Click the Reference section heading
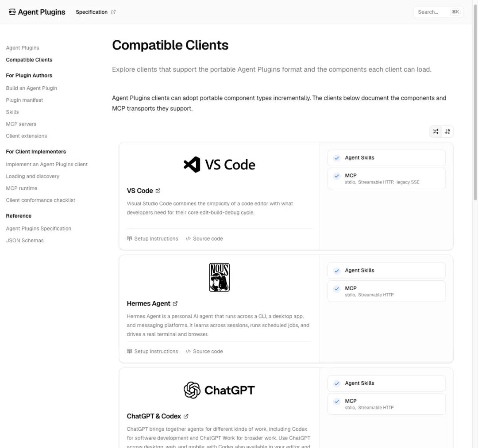This screenshot has height=448, width=478. pyautogui.click(x=19, y=216)
